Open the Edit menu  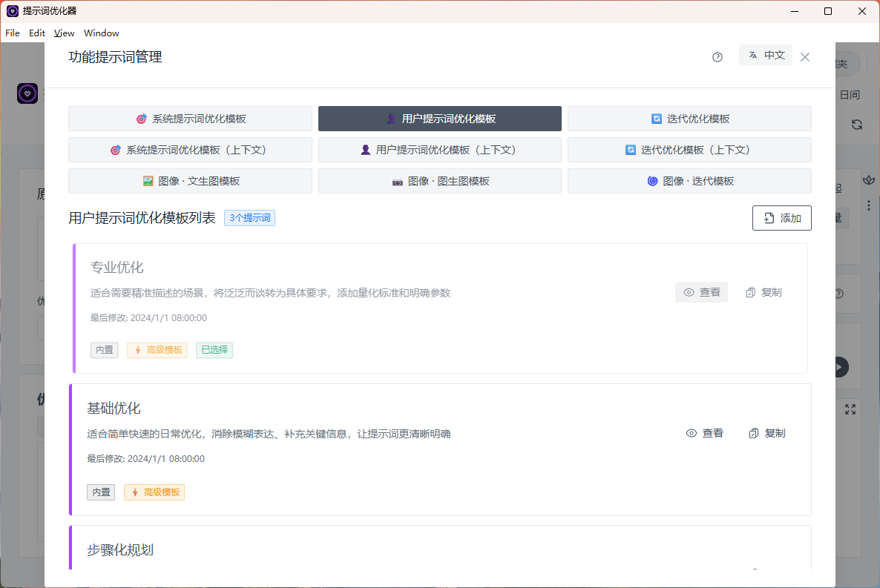click(x=37, y=33)
